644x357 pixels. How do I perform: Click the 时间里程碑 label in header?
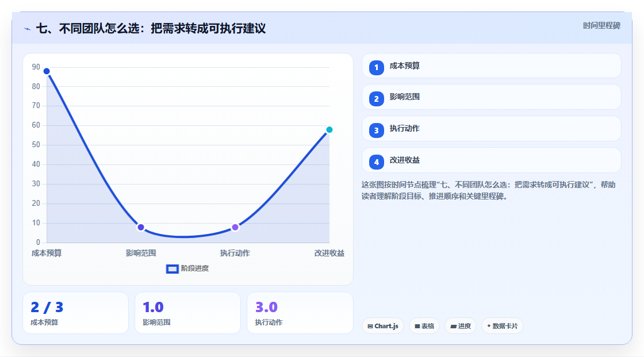601,25
